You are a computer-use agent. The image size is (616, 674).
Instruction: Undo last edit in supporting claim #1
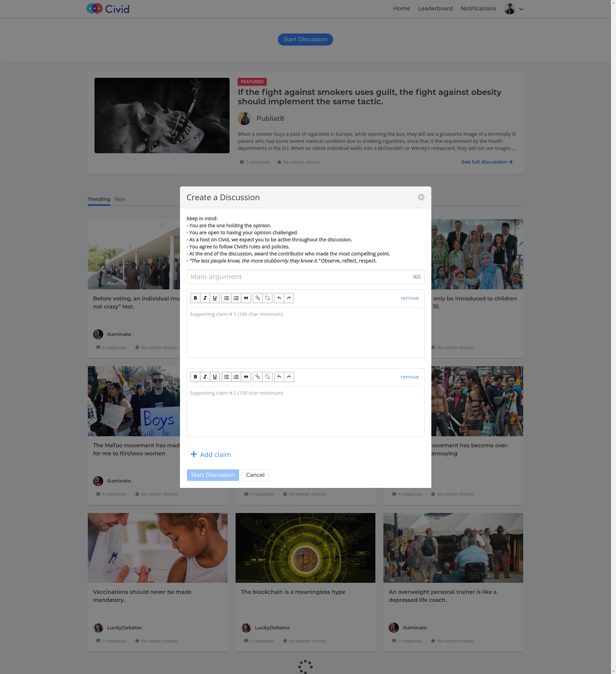click(x=279, y=298)
